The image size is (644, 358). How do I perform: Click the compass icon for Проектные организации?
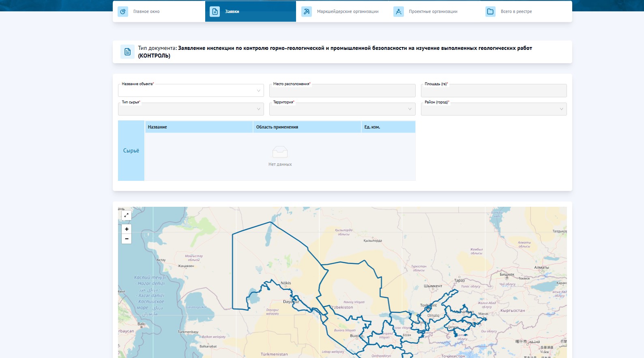[x=399, y=12]
